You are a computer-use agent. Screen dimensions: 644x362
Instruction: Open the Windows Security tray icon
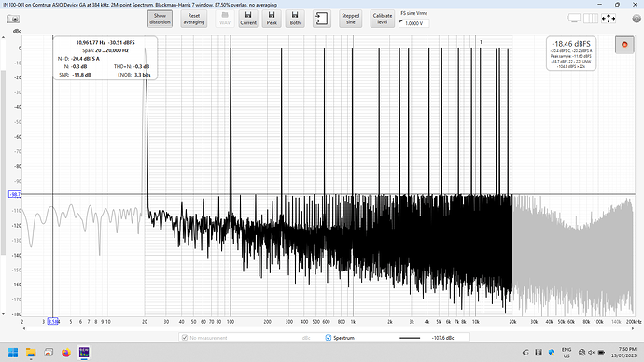tap(552, 353)
